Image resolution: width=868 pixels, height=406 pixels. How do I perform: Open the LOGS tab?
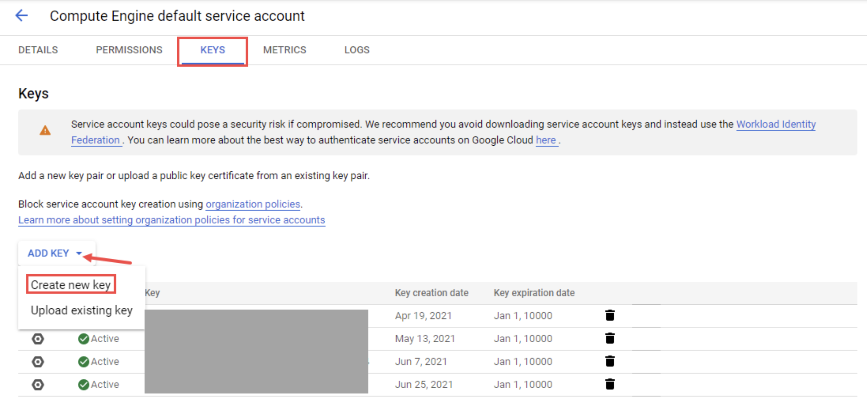click(x=357, y=50)
